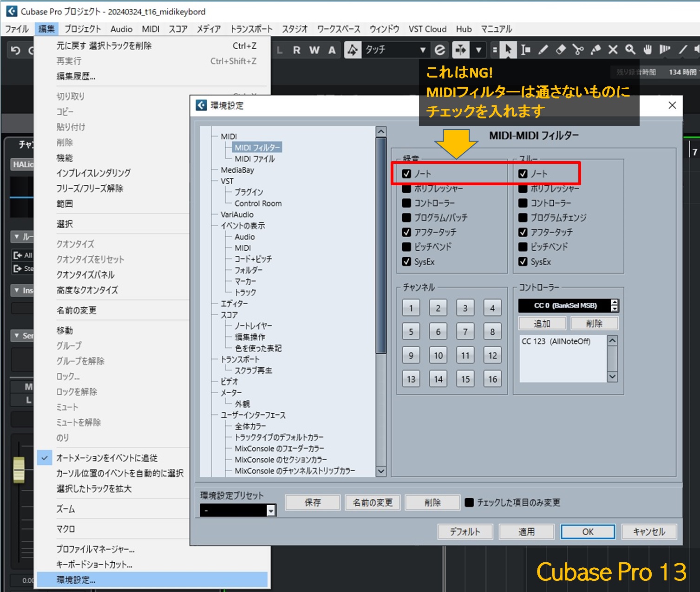Click up arrow of preferences tree scrollbar

(381, 132)
